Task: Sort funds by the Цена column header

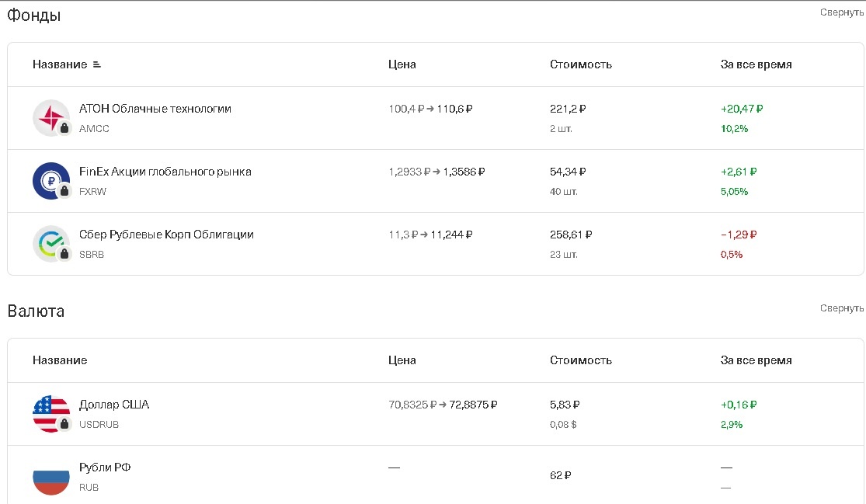Action: (402, 64)
